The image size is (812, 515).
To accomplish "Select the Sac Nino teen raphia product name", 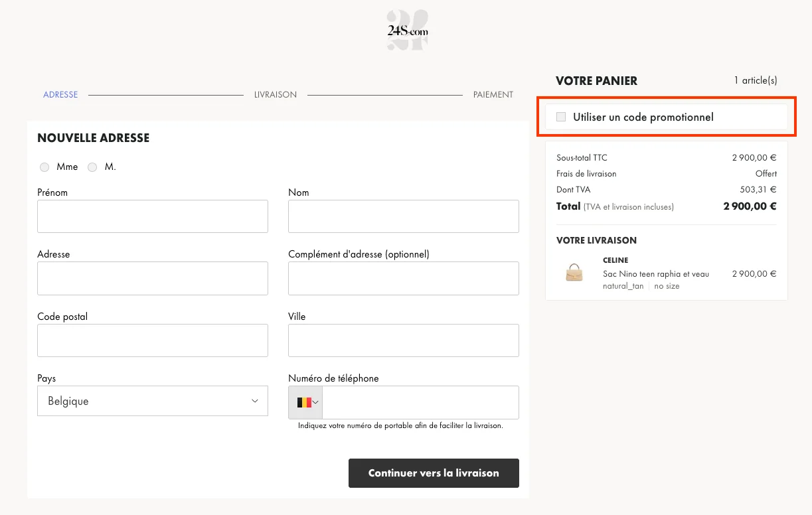I will (x=656, y=274).
